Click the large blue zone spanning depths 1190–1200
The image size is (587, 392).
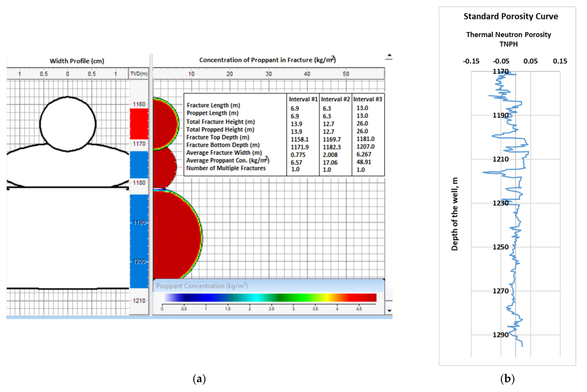click(139, 241)
